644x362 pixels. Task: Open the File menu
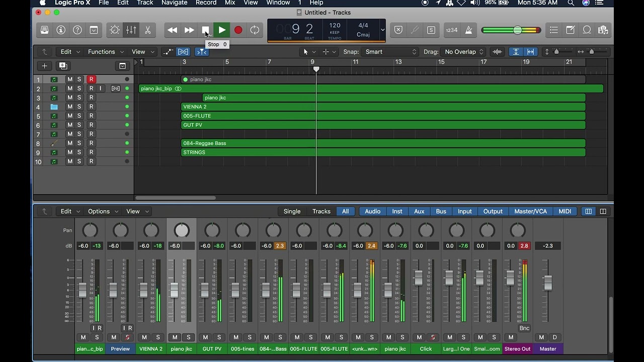(x=104, y=3)
